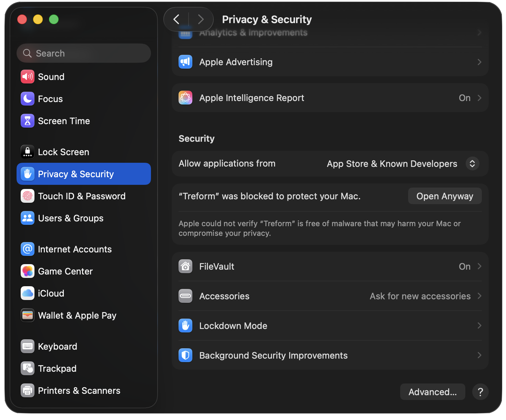Screen dimensions: 506x420
Task: Click the Accessories cable icon
Action: pyautogui.click(x=185, y=296)
